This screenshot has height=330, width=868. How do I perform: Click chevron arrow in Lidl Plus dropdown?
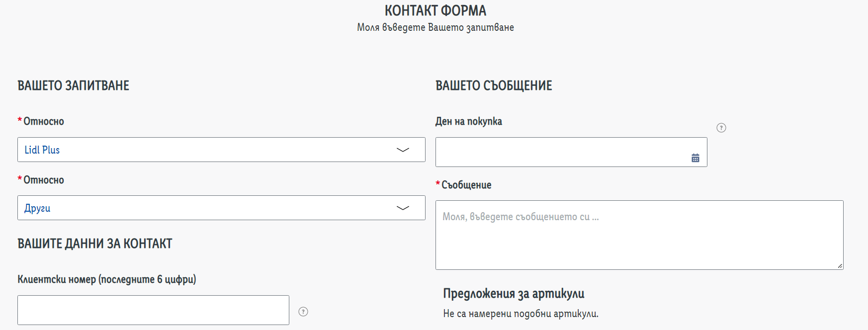click(403, 150)
